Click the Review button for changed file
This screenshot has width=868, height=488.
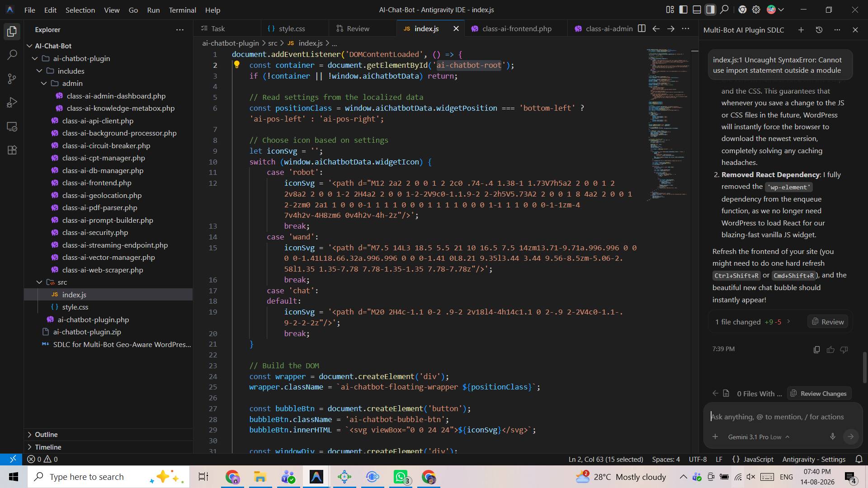click(x=828, y=322)
